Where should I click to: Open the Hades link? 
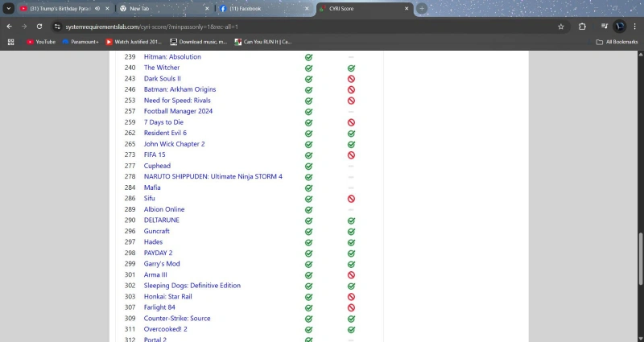pos(153,242)
